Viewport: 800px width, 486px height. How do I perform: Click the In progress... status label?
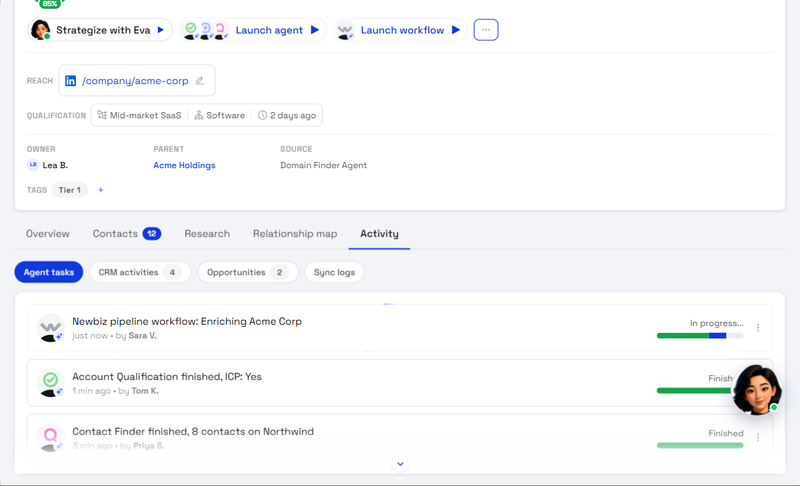716,323
